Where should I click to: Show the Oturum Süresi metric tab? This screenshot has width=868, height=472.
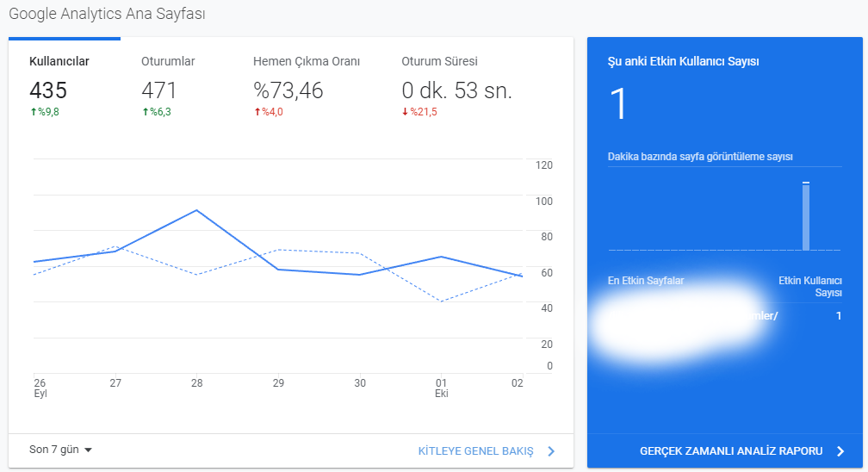point(456,84)
